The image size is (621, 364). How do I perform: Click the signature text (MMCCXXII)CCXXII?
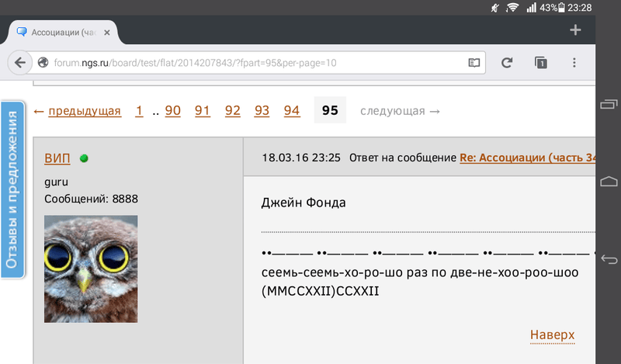click(320, 291)
